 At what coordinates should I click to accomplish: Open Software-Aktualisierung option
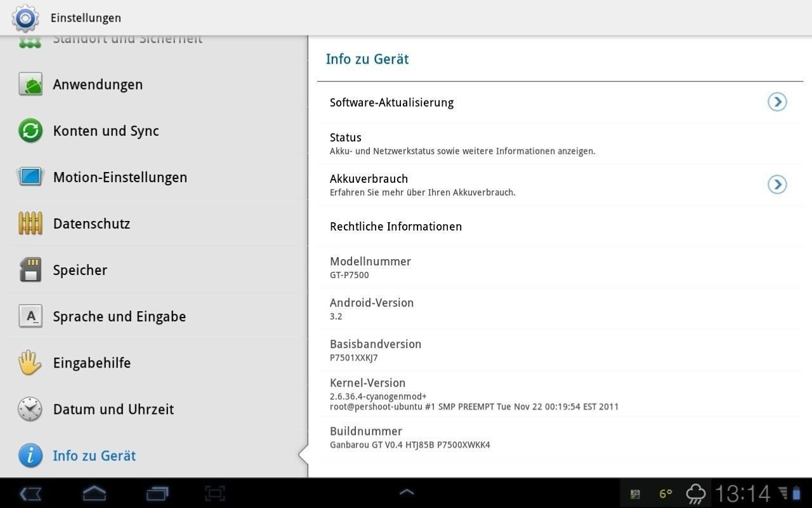click(x=560, y=102)
